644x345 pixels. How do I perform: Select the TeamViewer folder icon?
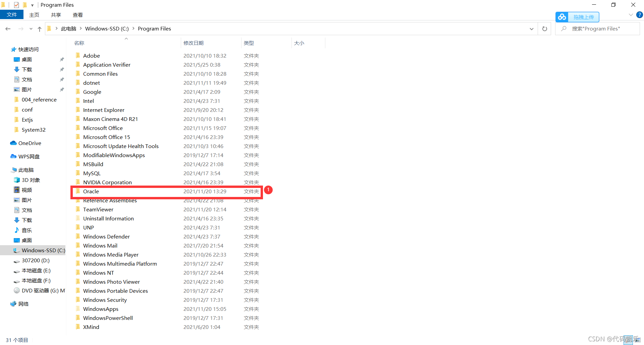tap(78, 209)
